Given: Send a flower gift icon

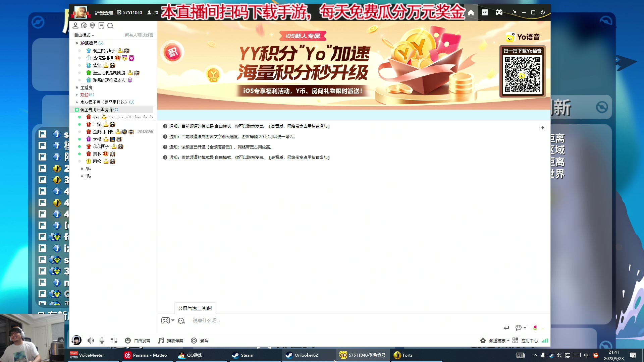Looking at the screenshot, I should 535,327.
